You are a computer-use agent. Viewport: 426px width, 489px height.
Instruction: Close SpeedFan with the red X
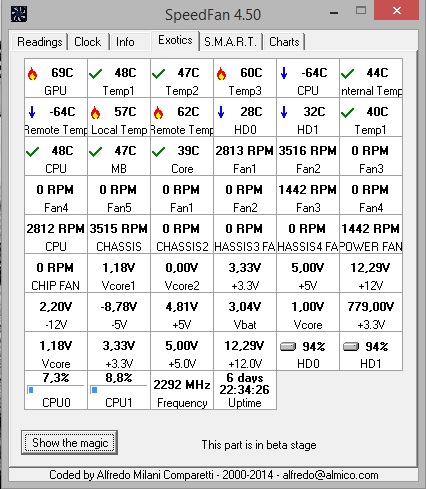396,10
